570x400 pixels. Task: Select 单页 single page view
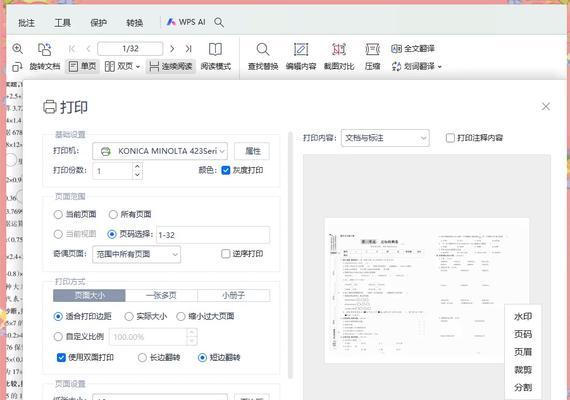83,66
